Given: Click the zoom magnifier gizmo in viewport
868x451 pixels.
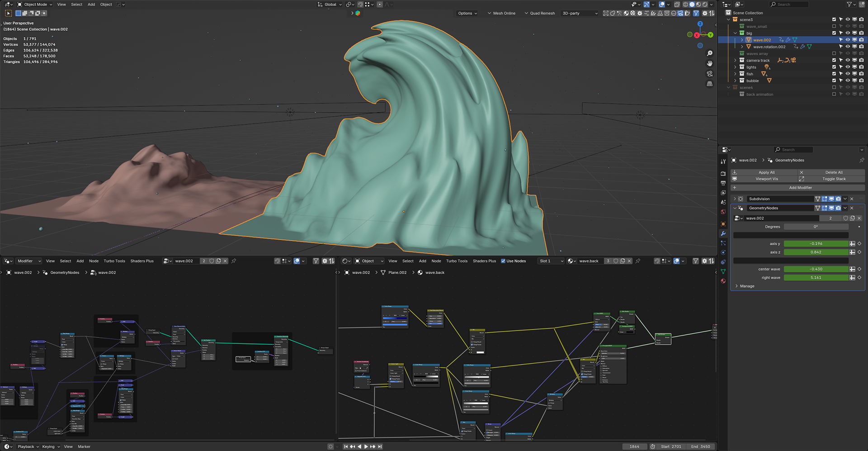Looking at the screenshot, I should (709, 53).
